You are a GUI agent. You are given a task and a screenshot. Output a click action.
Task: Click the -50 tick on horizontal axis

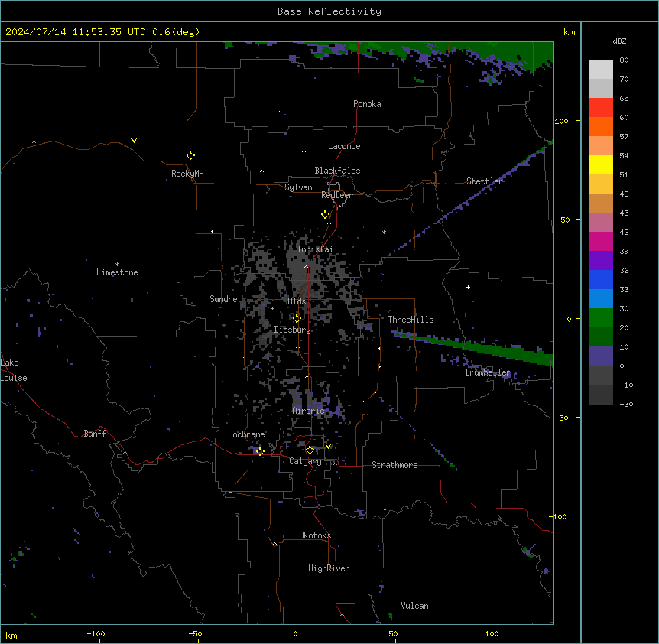coord(195,633)
